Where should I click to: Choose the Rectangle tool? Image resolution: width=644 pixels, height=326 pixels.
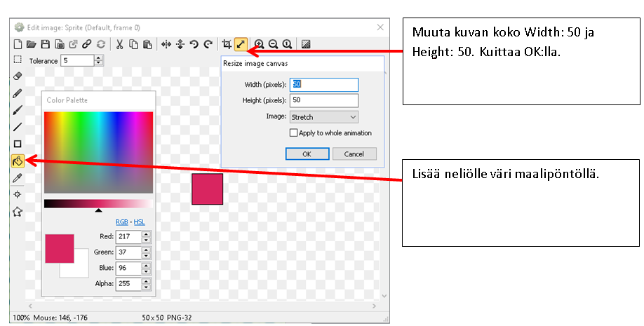pos(18,144)
